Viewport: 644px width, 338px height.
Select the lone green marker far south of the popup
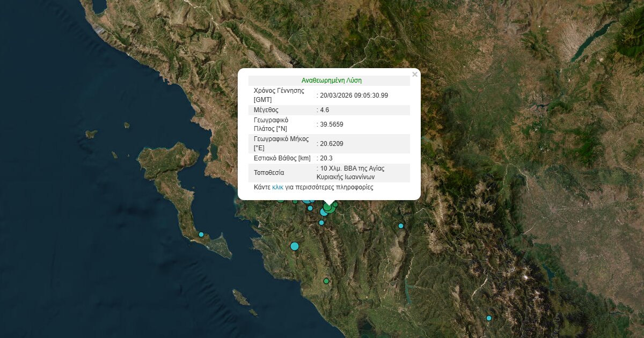tap(326, 281)
